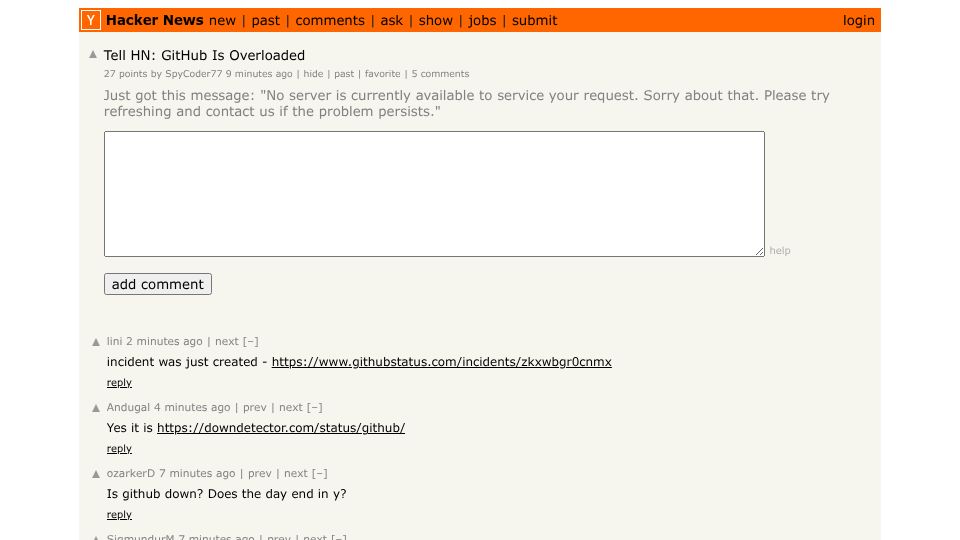
Task: Open Andugal's '4 minutes ago' permalink
Action: coord(192,407)
